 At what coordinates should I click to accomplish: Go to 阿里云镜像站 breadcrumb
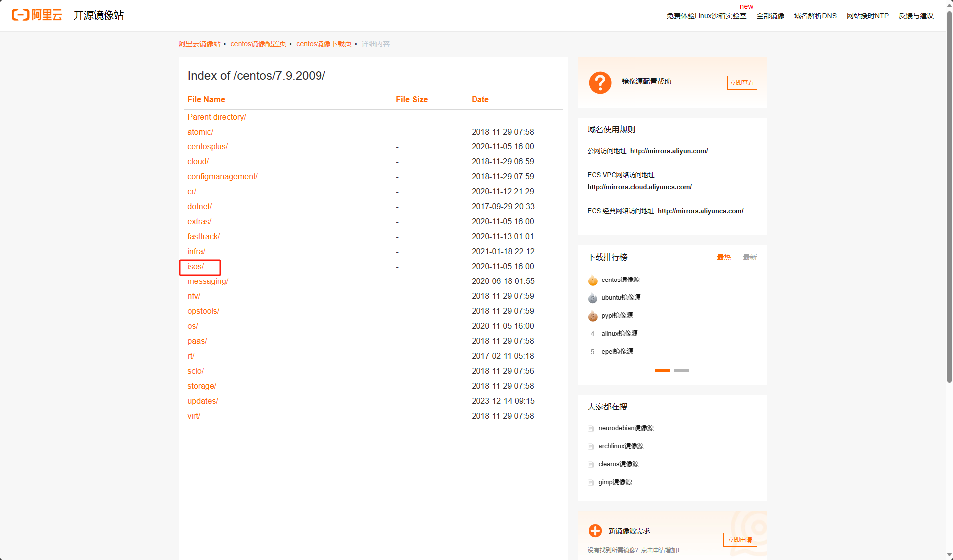pos(199,44)
